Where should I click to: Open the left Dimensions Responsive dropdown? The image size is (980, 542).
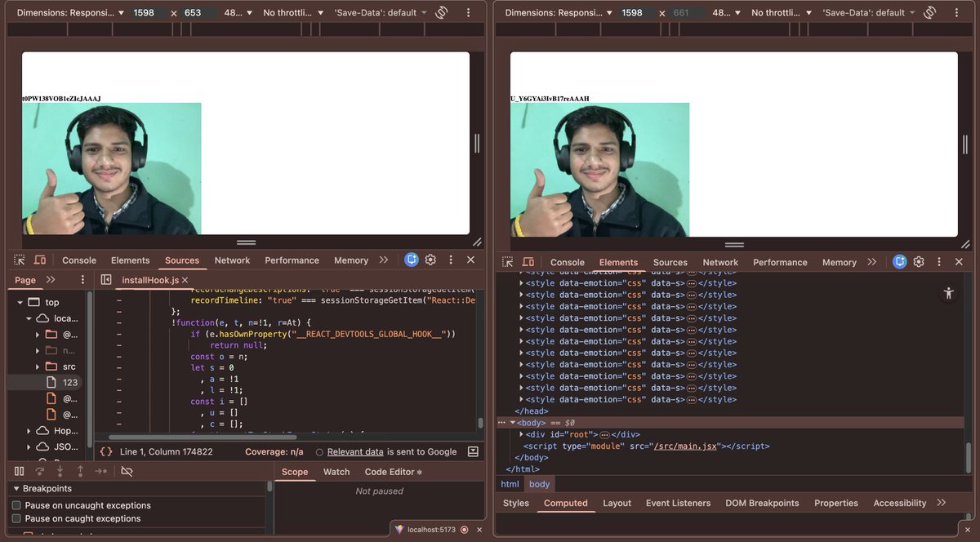pos(70,13)
